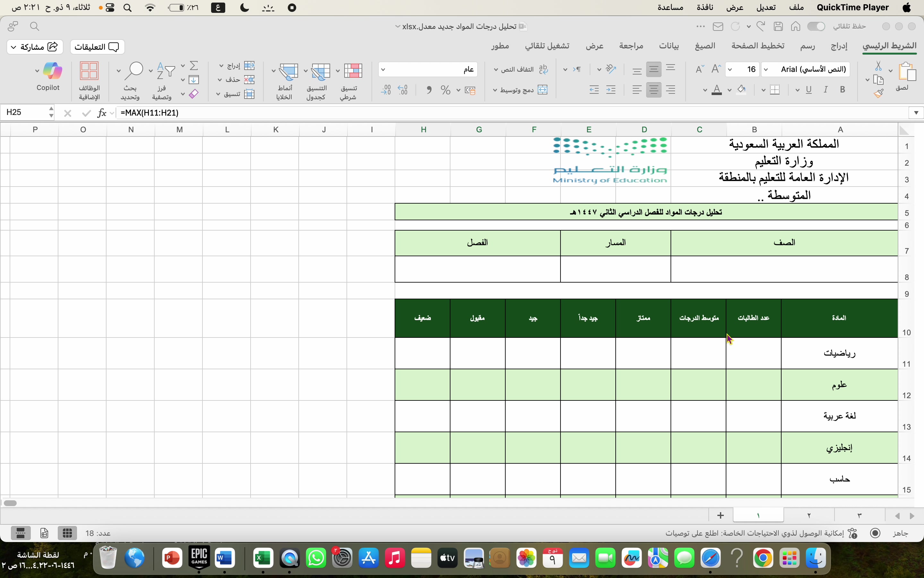Click the email envelope icon in title bar
Screen dimensions: 924x578
click(x=718, y=26)
